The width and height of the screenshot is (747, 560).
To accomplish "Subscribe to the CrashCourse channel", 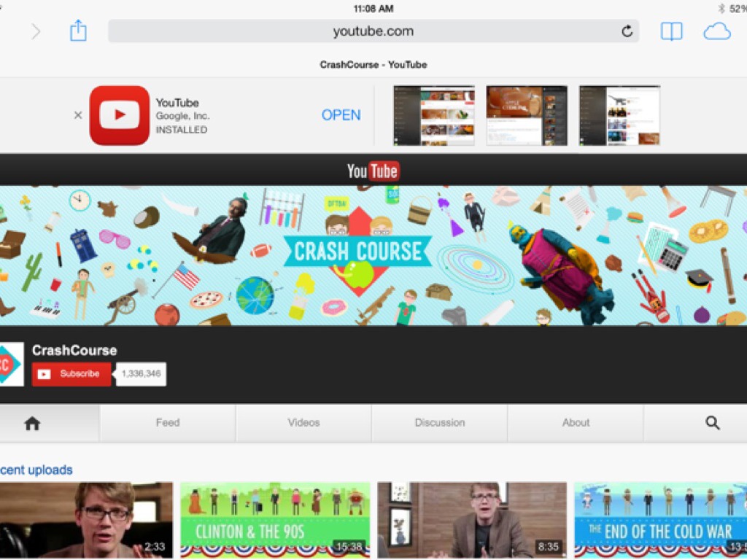I will 71,374.
